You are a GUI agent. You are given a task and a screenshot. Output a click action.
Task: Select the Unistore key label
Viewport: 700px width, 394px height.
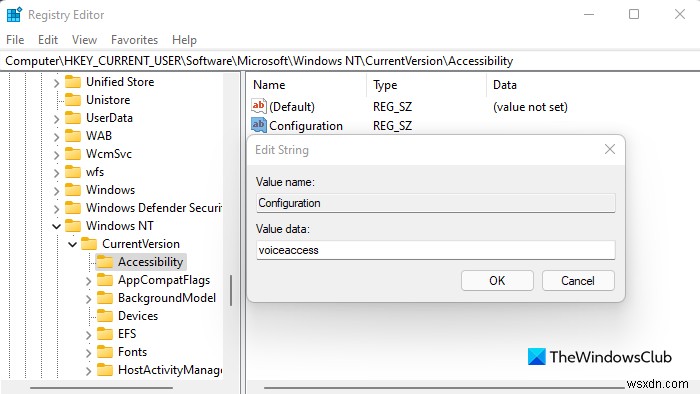pyautogui.click(x=108, y=100)
